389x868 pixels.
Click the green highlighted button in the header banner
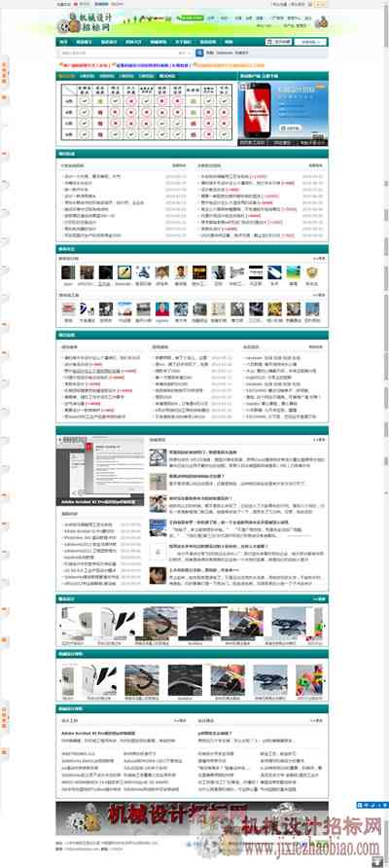192,18
